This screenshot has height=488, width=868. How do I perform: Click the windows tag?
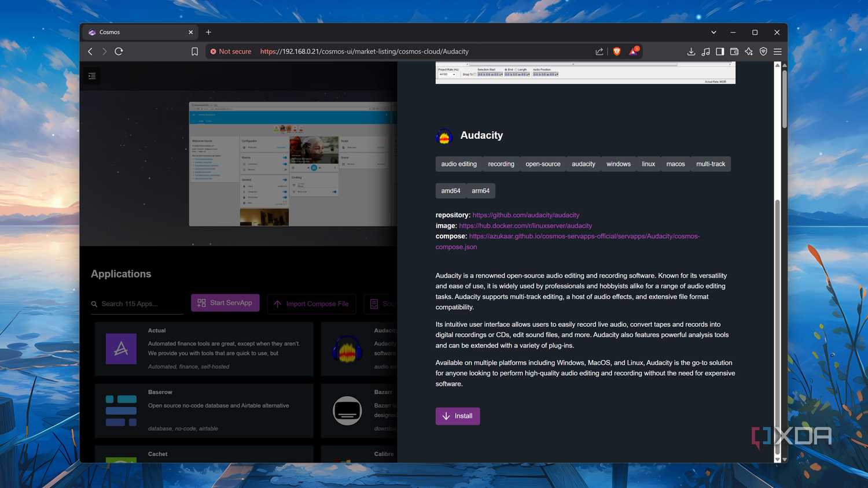click(x=619, y=164)
